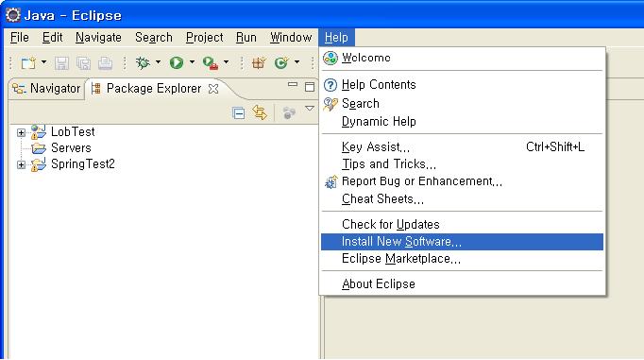Toggle Link with Editor icon
The width and height of the screenshot is (644, 360).
260,112
